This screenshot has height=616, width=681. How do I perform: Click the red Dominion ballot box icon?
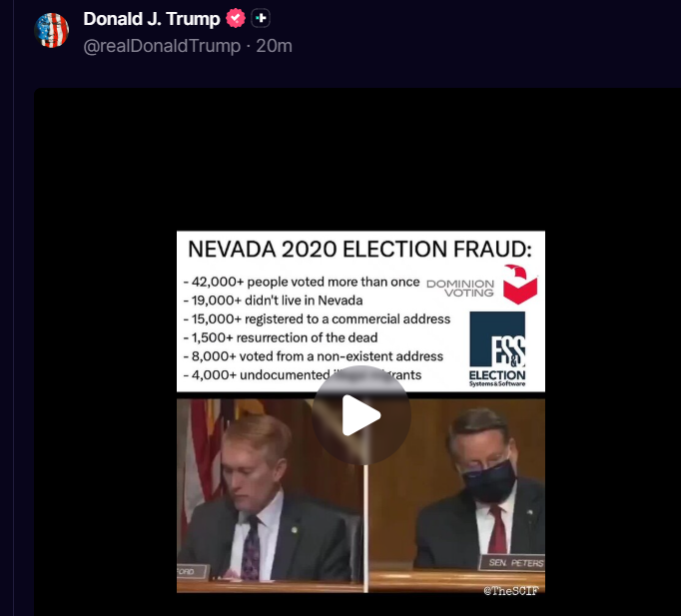point(520,285)
